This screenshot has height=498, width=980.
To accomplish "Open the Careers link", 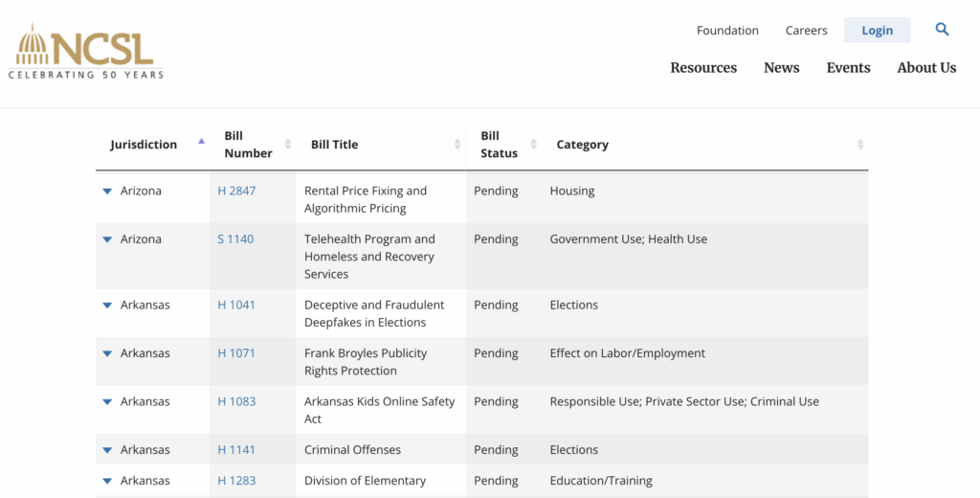I will click(806, 30).
